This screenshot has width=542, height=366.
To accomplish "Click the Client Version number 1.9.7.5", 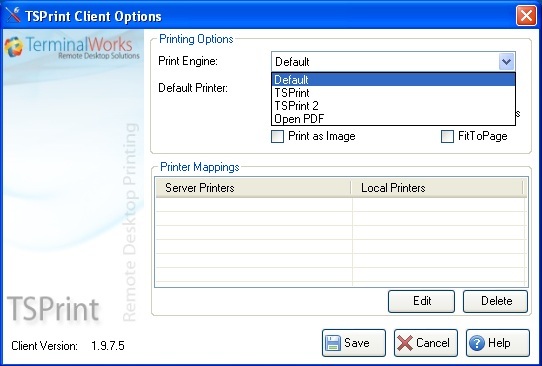I will coord(108,346).
